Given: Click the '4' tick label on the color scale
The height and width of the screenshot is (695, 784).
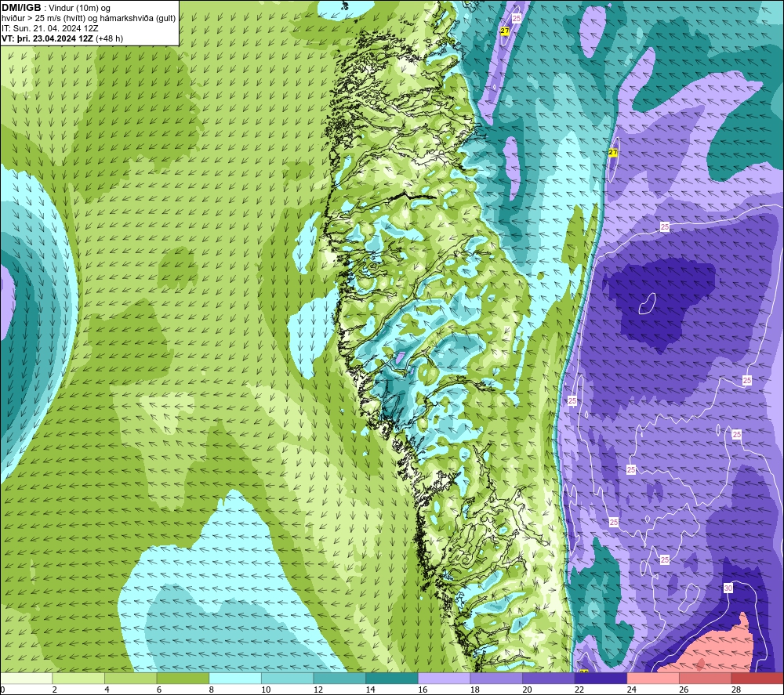Looking at the screenshot, I should click(107, 690).
